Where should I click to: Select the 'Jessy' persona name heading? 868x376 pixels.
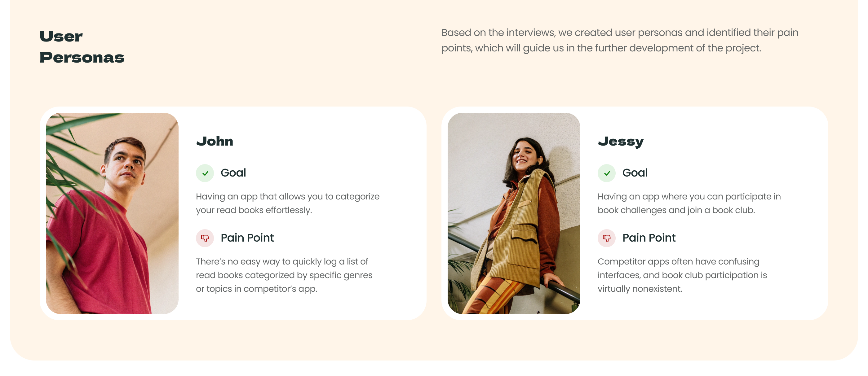click(x=620, y=141)
